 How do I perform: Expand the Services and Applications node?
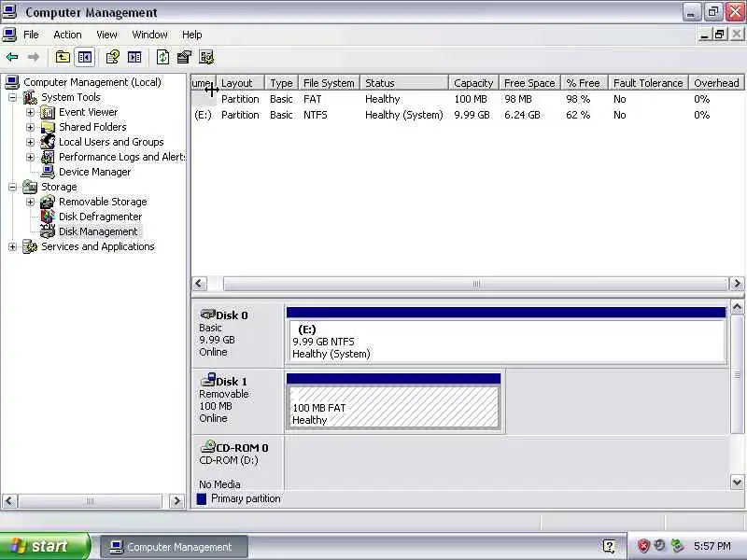tap(13, 246)
